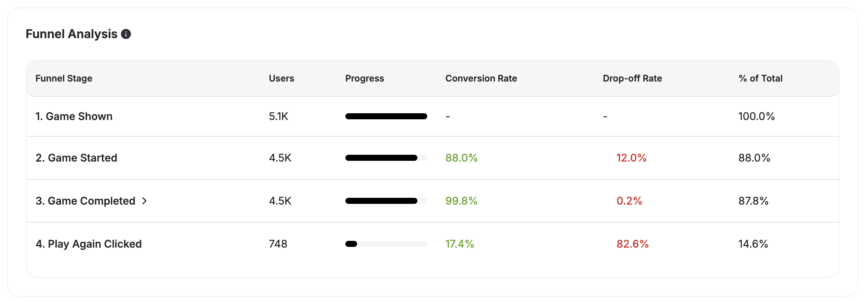Click the % of Total column header

click(x=760, y=78)
